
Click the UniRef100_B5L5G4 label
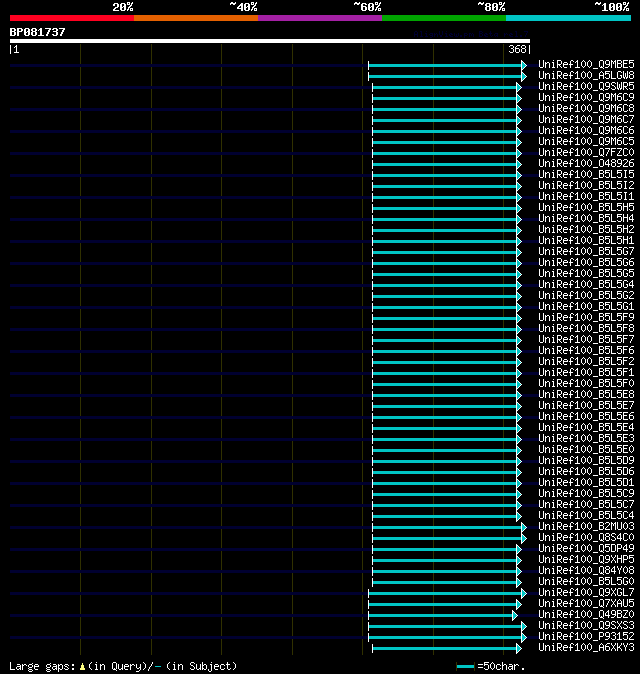[586, 285]
